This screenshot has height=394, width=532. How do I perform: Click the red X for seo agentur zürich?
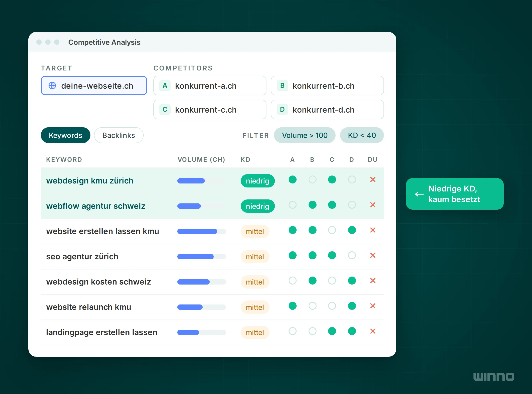373,256
